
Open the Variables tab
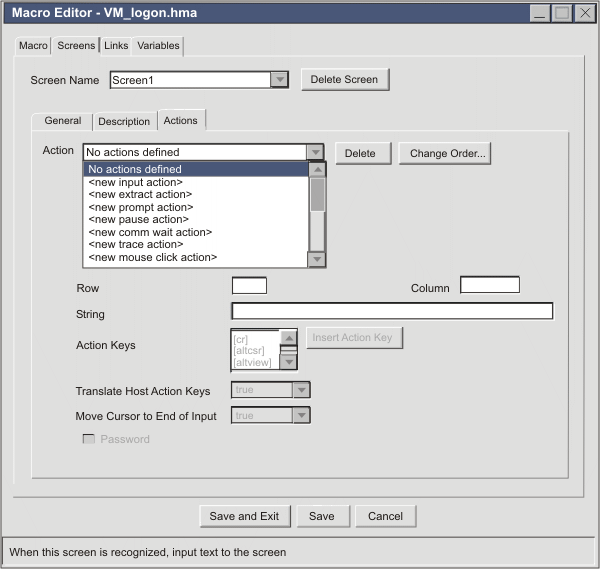click(x=158, y=46)
